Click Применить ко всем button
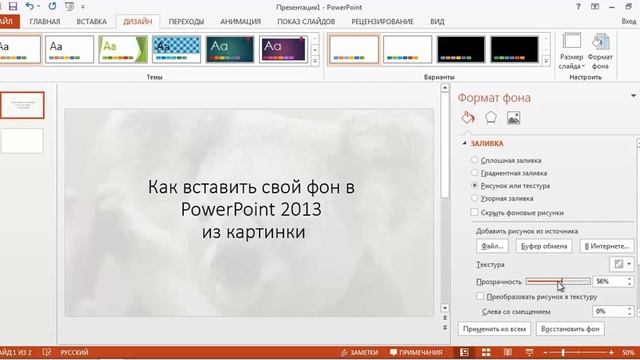The width and height of the screenshot is (640, 360). [x=494, y=329]
